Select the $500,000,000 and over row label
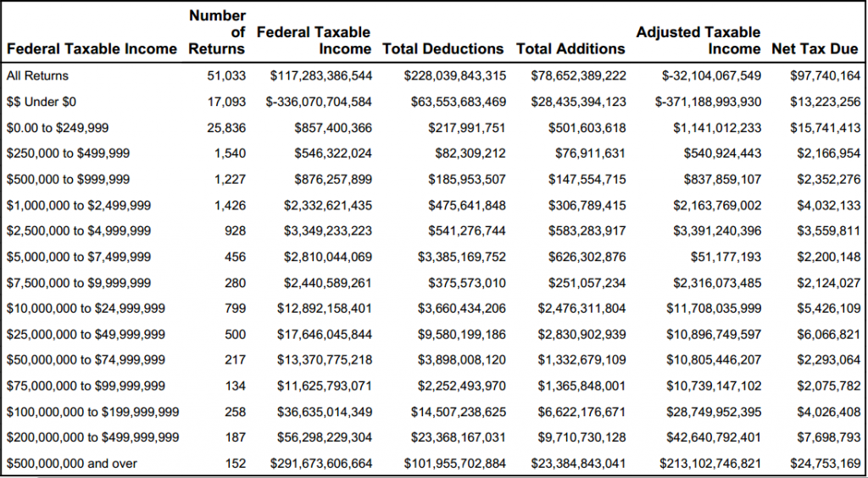 71,463
